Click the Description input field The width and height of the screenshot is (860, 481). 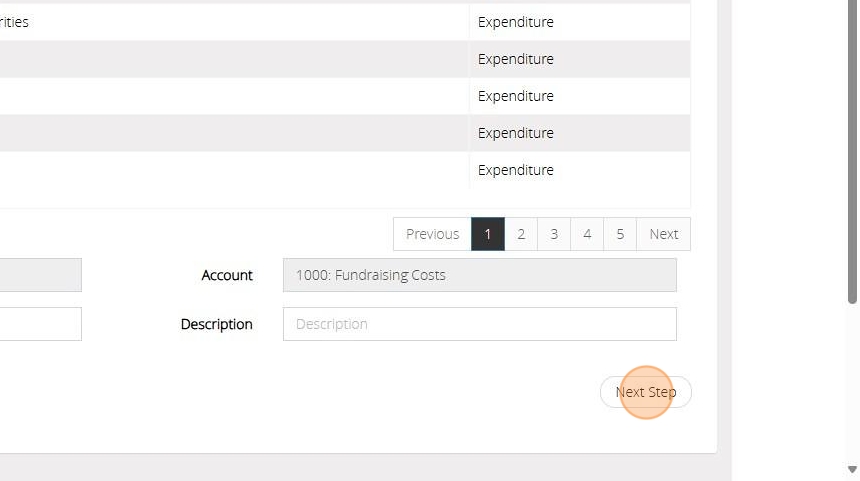click(479, 324)
